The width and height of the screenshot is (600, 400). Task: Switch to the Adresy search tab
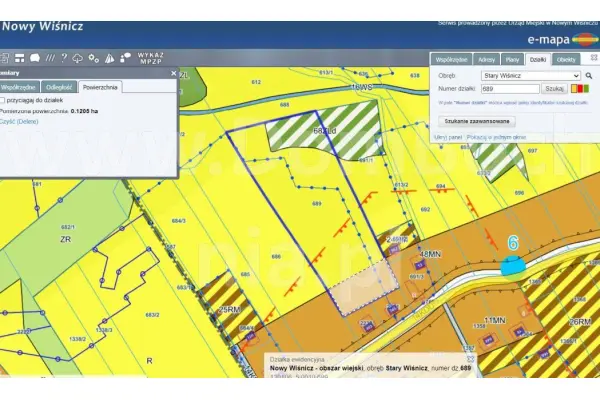487,60
